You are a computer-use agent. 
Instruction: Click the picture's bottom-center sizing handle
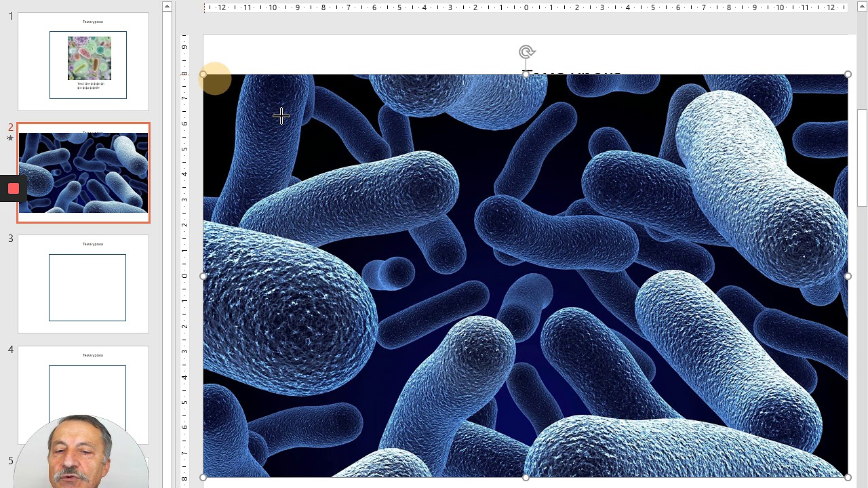pyautogui.click(x=526, y=477)
